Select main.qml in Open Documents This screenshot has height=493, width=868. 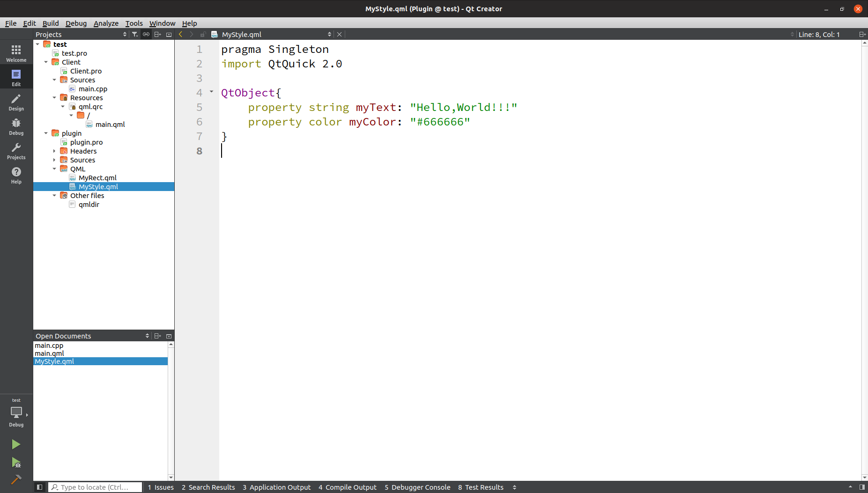(x=50, y=353)
